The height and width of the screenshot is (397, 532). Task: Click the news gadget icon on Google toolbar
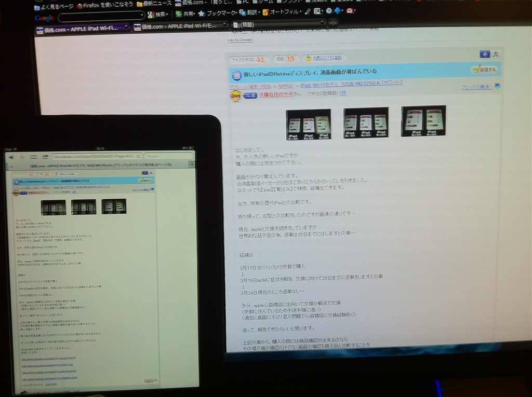point(318,11)
